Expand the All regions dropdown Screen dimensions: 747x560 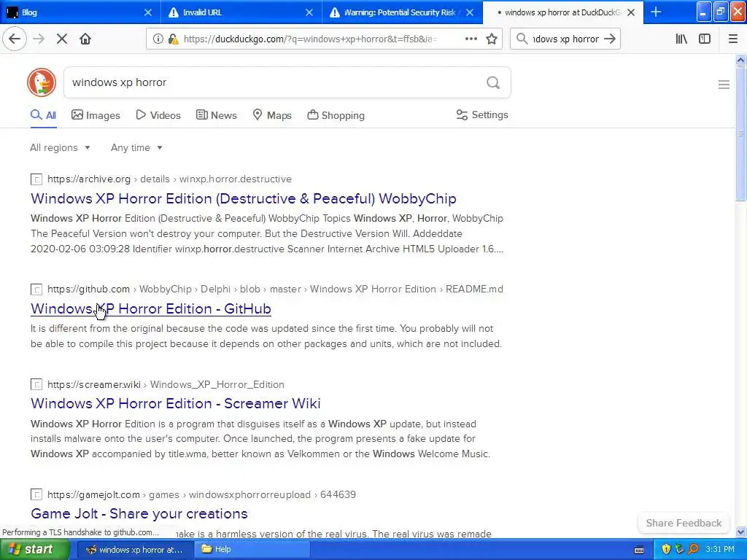click(60, 147)
